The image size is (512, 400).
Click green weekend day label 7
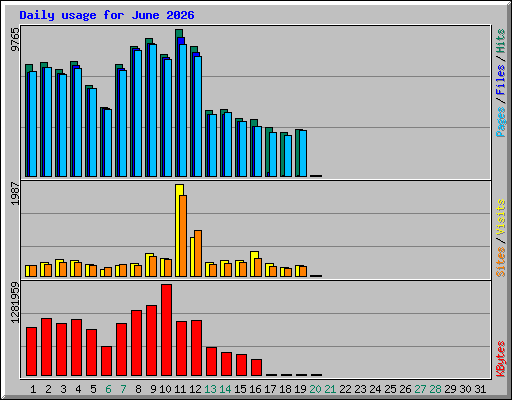click(x=123, y=389)
